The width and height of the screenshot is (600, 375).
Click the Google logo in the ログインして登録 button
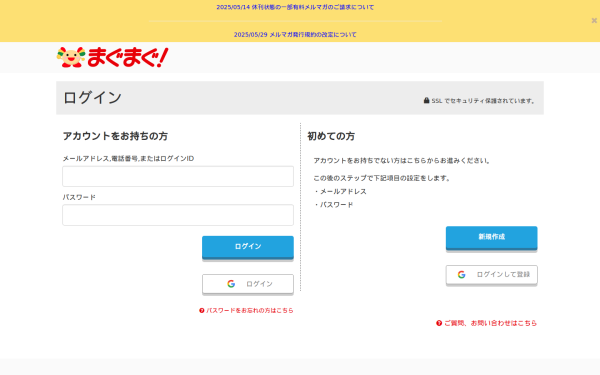point(461,274)
